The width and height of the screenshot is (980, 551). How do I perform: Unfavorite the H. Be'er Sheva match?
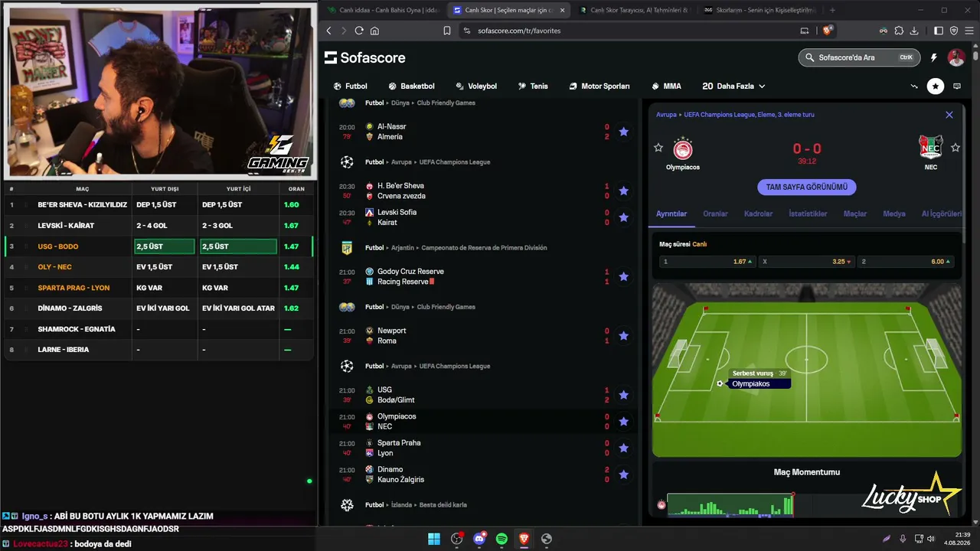(623, 191)
